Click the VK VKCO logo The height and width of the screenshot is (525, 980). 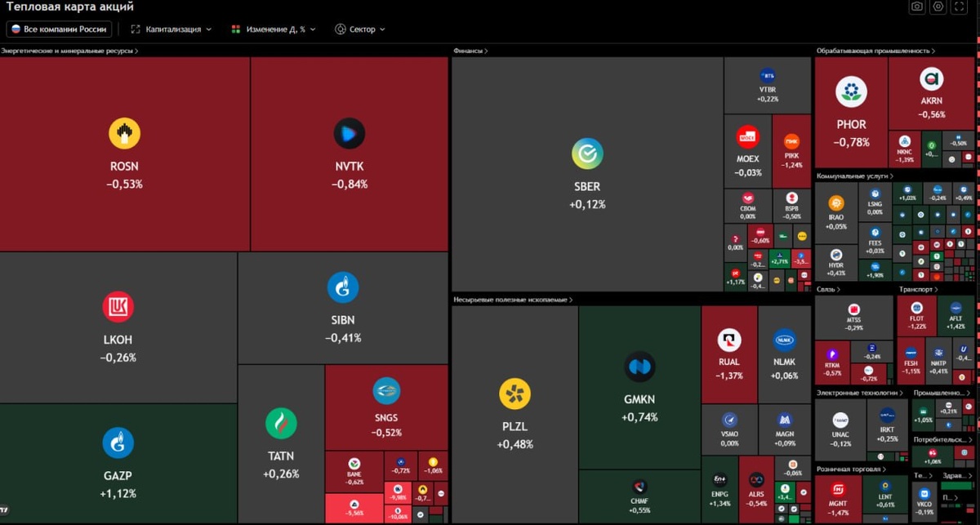(x=924, y=493)
